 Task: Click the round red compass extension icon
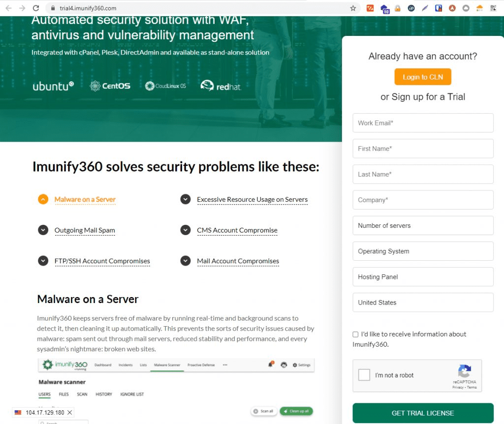click(x=452, y=8)
